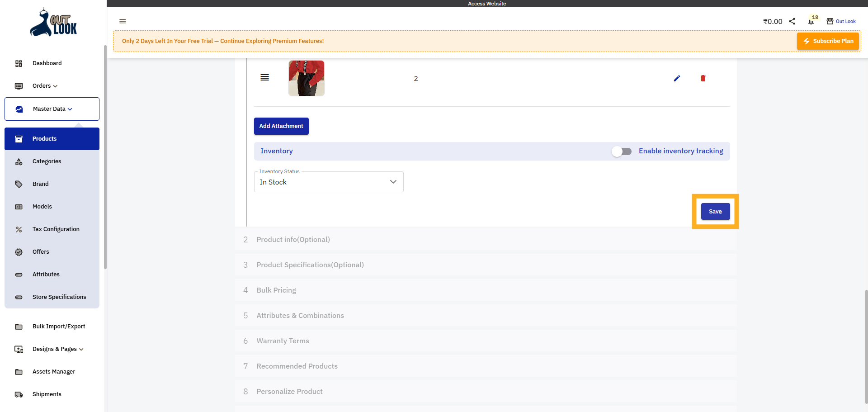The width and height of the screenshot is (868, 412).
Task: Click the Brand tag icon
Action: tap(19, 184)
